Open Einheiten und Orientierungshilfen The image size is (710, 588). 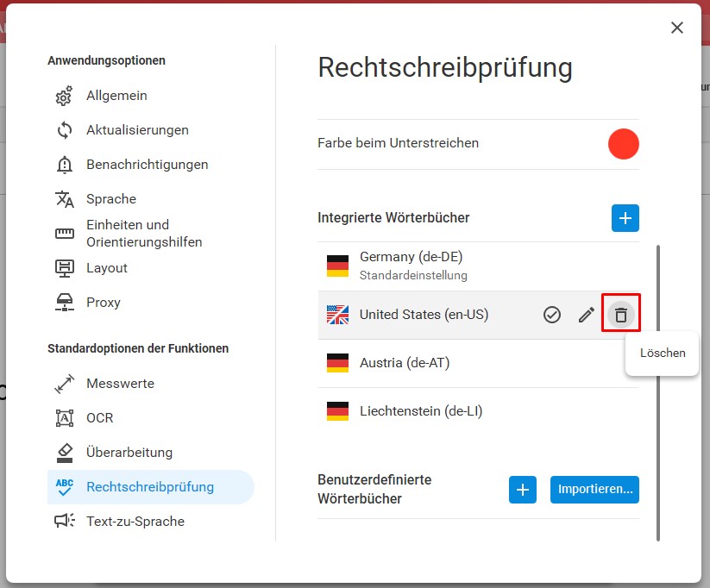coord(150,234)
